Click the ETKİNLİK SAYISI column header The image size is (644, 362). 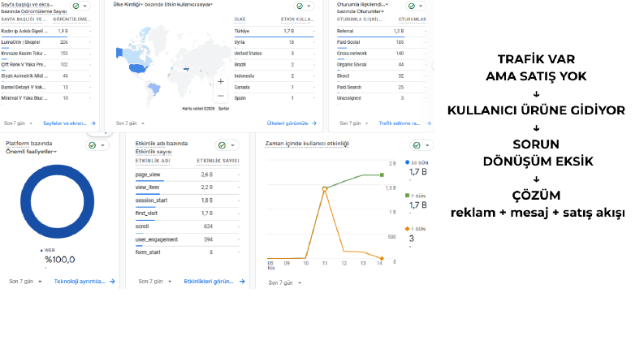218,161
